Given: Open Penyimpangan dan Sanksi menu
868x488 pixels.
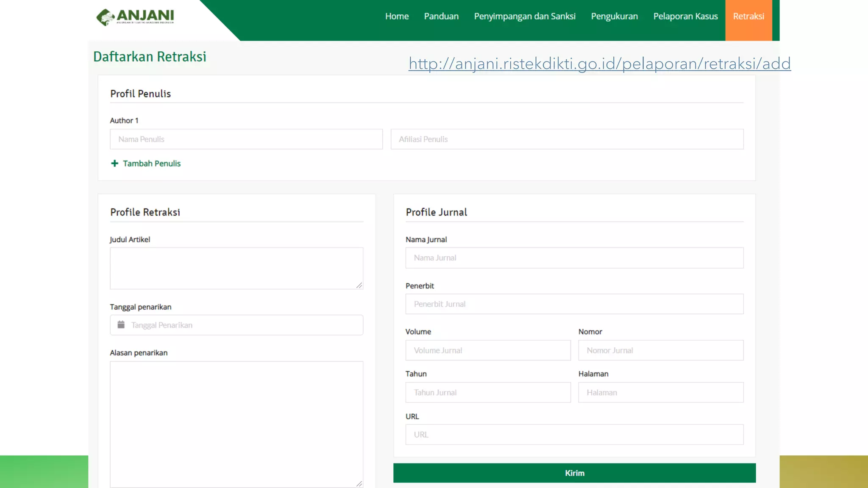Looking at the screenshot, I should click(525, 16).
